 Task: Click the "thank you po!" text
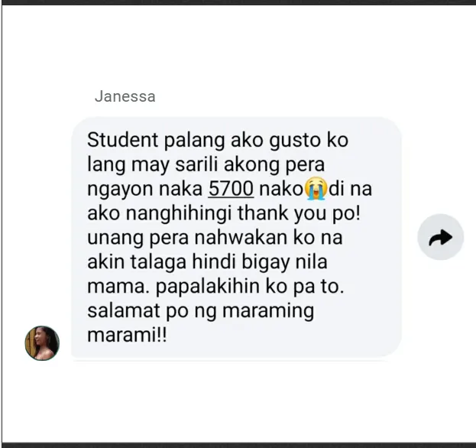pos(299,213)
